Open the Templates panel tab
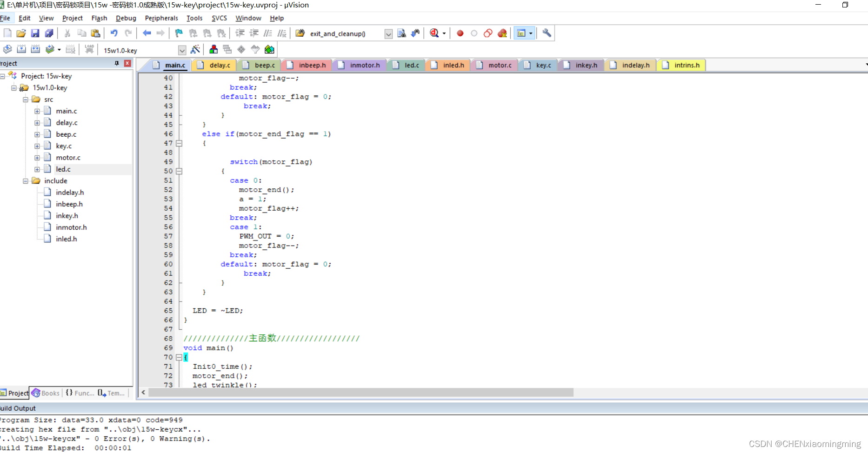Image resolution: width=868 pixels, height=453 pixels. point(111,393)
